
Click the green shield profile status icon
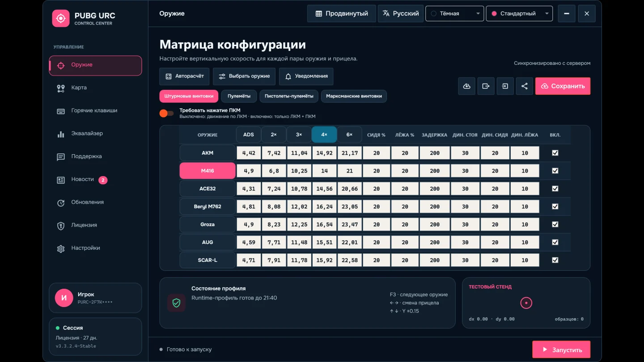point(176,303)
